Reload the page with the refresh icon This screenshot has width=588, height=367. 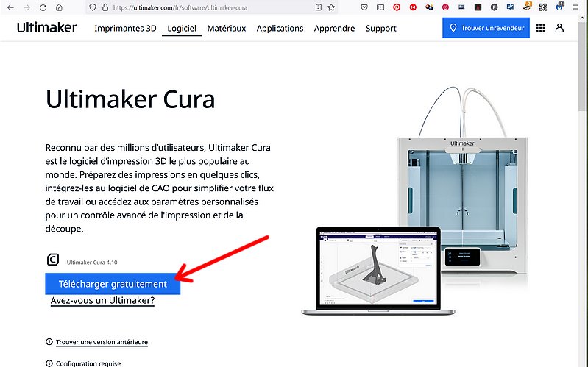coord(43,7)
